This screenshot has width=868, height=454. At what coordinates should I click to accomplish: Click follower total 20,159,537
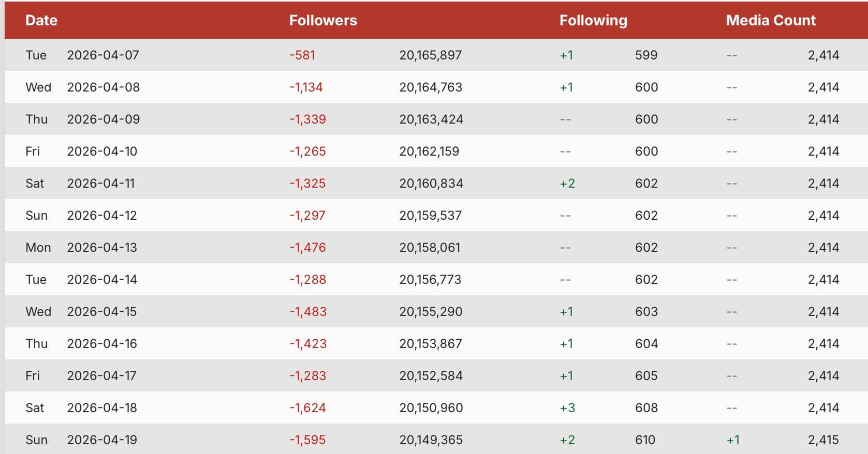pyautogui.click(x=430, y=216)
